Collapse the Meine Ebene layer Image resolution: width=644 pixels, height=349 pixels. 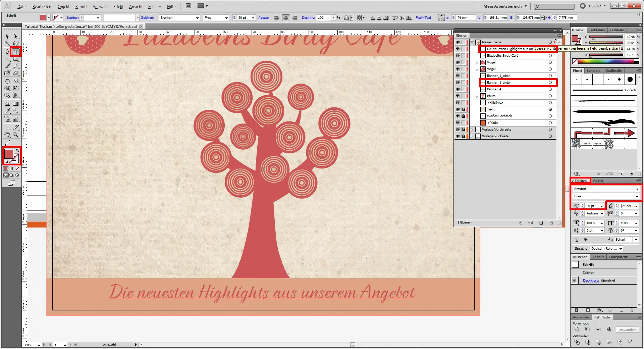472,42
